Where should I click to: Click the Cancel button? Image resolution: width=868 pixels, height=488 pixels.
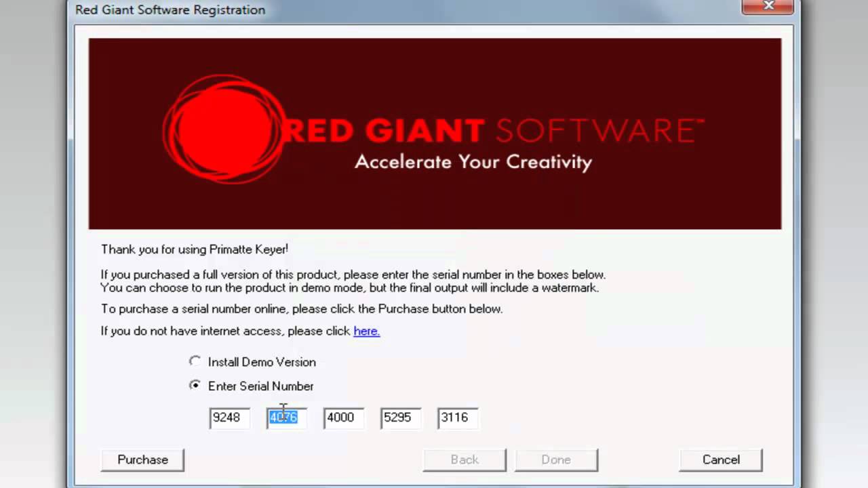(721, 460)
